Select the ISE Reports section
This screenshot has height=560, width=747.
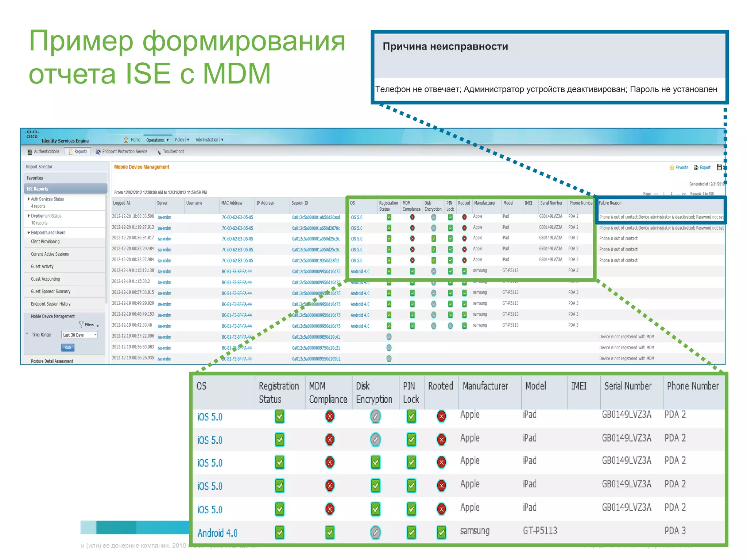click(x=66, y=189)
